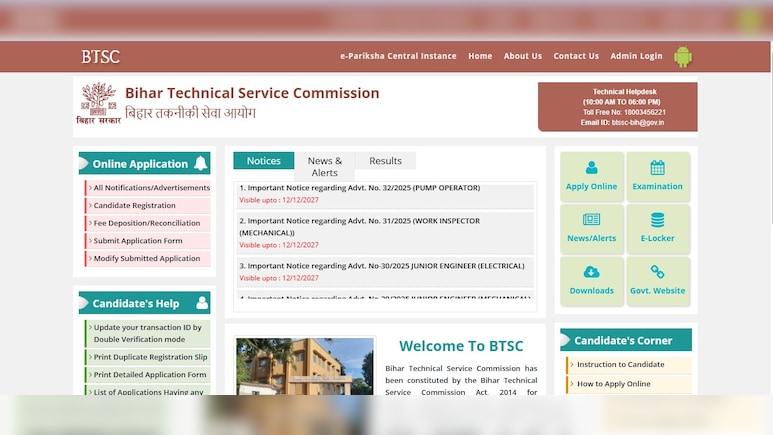Open Update your transaction ID link
The image size is (773, 435).
pyautogui.click(x=148, y=333)
